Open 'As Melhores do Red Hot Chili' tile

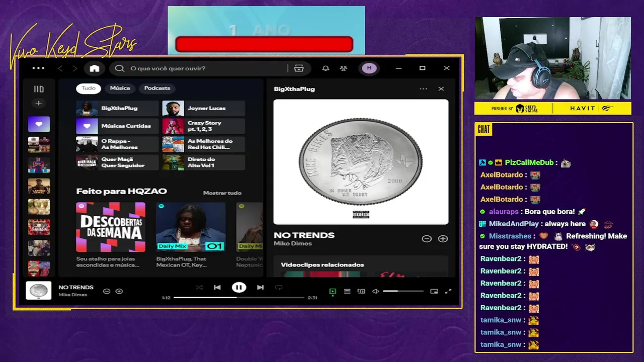point(203,144)
